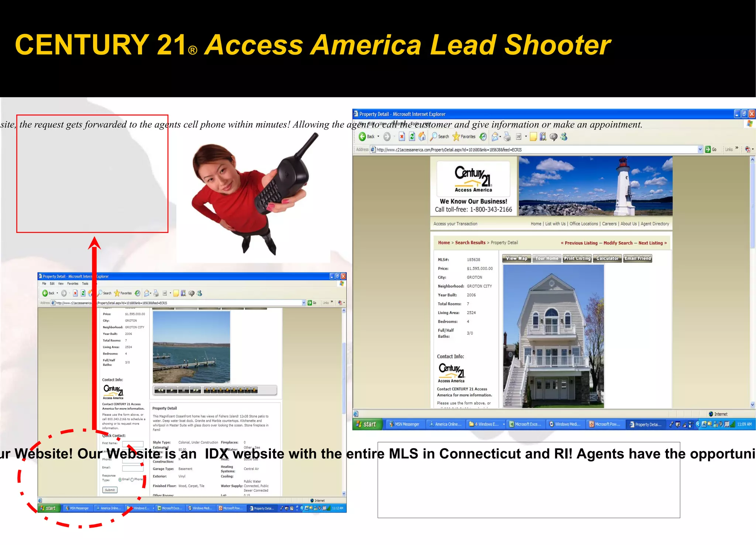Click the Email Friend button
The width and height of the screenshot is (756, 545).
(638, 258)
